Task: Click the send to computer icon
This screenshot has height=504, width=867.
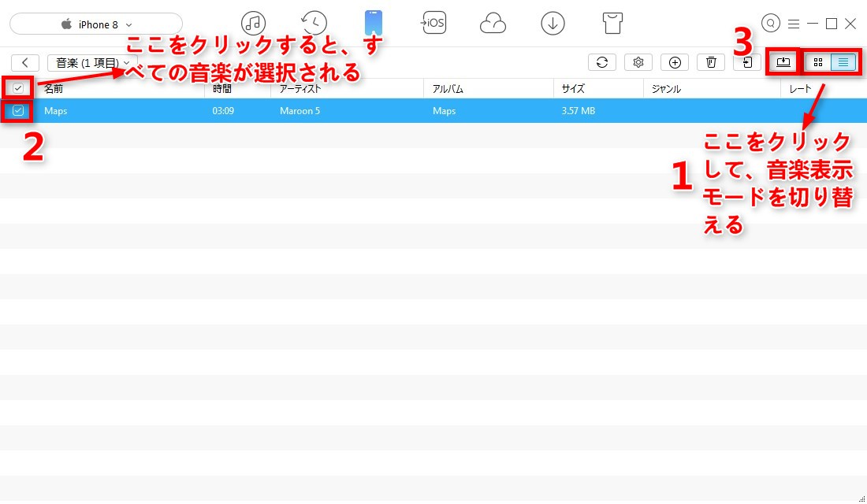Action: click(783, 62)
